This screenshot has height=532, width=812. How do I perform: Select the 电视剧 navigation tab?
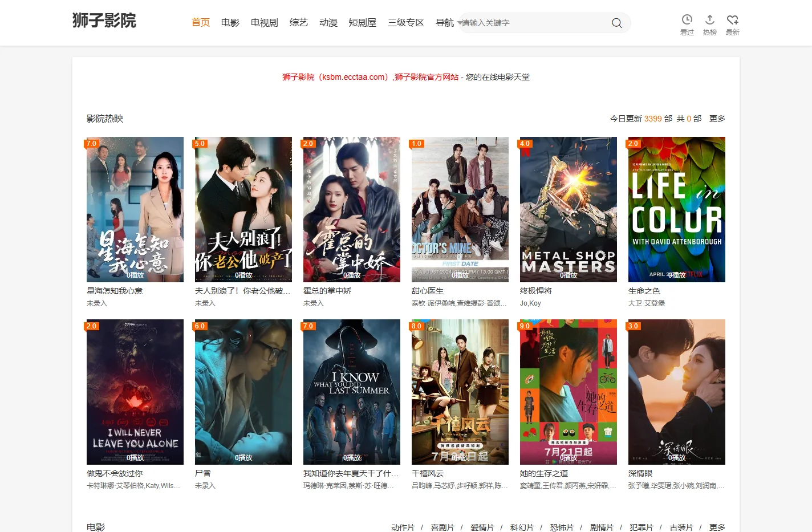pos(265,23)
